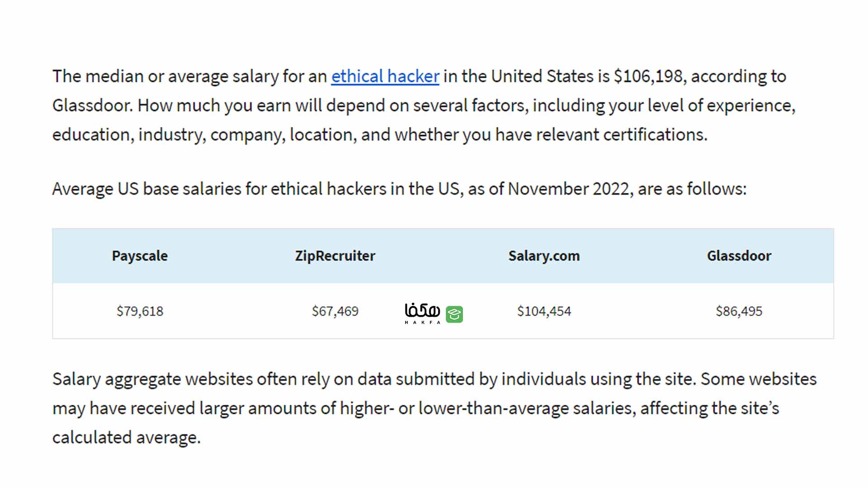Click the sentence Average US base salaries
868x488 pixels.
coord(399,189)
